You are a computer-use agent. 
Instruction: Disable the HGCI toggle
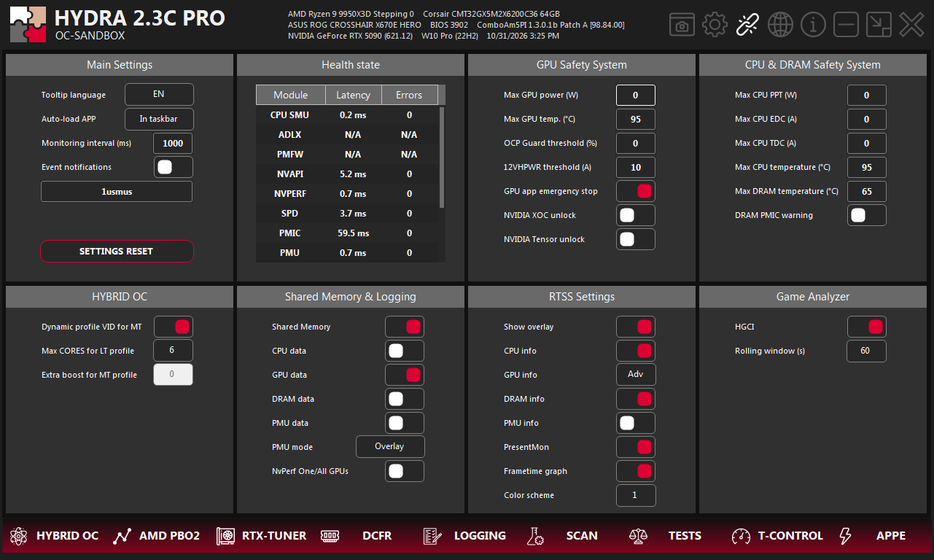point(867,327)
